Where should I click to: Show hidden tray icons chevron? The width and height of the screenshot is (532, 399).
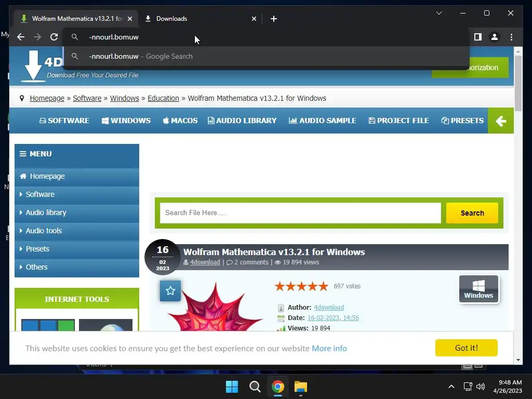point(451,387)
